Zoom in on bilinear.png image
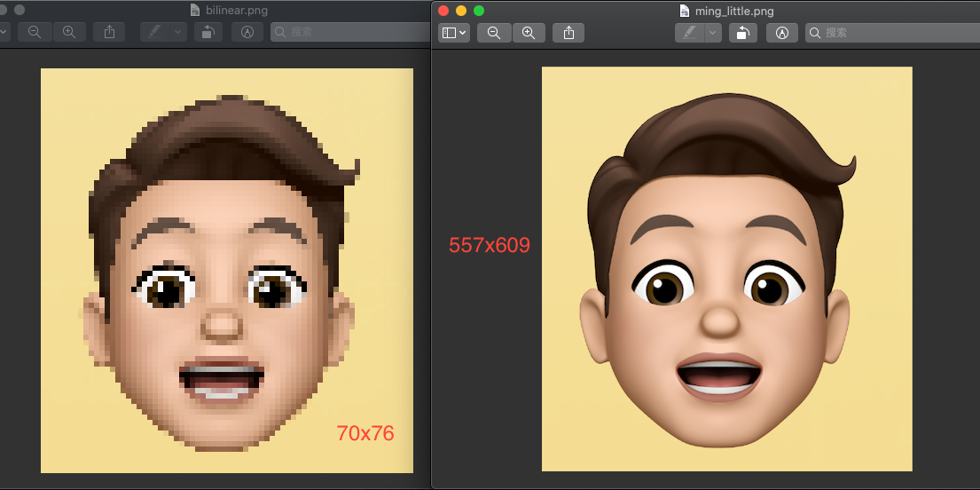 (x=69, y=32)
